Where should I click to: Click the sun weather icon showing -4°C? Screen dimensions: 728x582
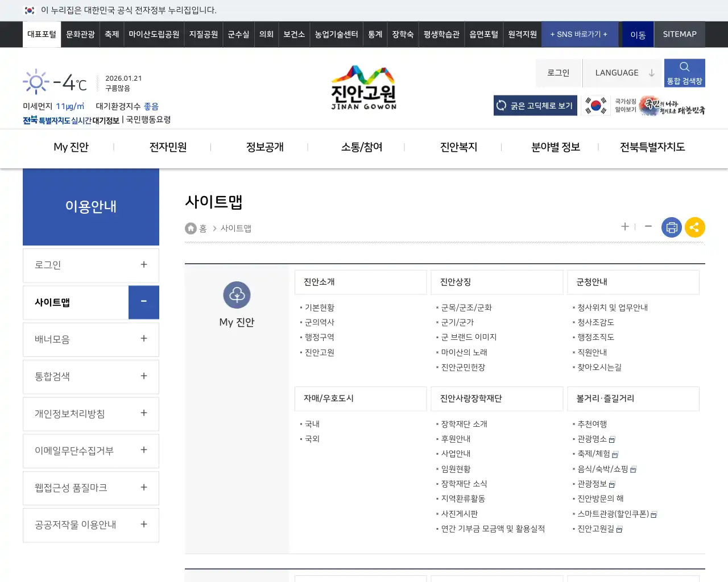coord(35,81)
